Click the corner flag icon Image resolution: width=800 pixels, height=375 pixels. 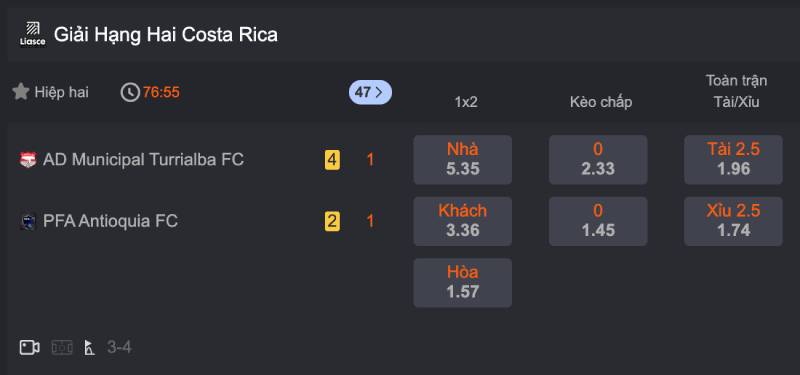pyautogui.click(x=90, y=348)
